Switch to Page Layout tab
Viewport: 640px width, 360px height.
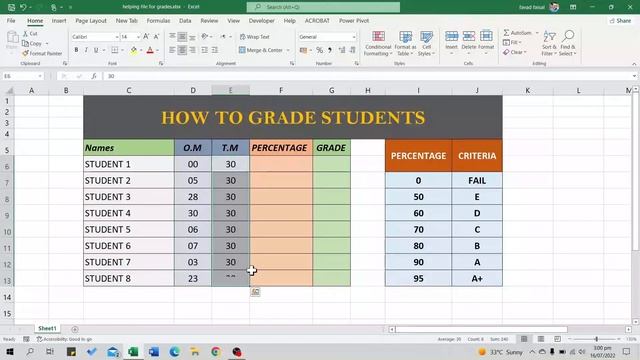pyautogui.click(x=91, y=20)
